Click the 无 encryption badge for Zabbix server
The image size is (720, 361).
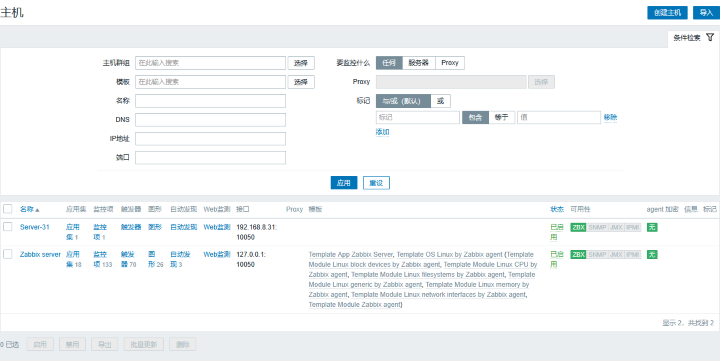652,254
